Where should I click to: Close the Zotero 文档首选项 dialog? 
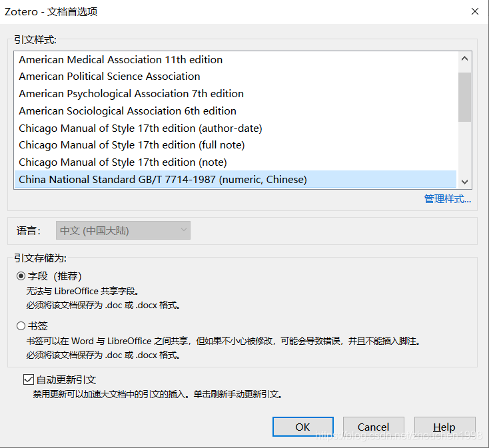(474, 11)
